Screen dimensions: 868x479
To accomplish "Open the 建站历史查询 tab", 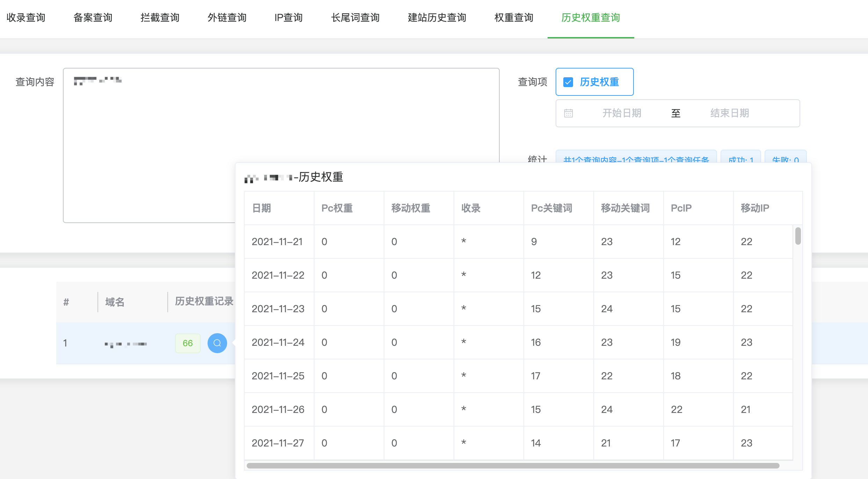I will (x=437, y=17).
